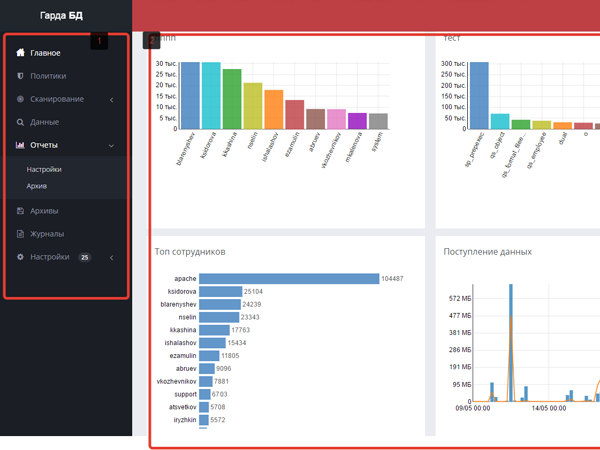Click the ksidorova horizontal bar
Screen dimensions: 600x450
tap(221, 292)
